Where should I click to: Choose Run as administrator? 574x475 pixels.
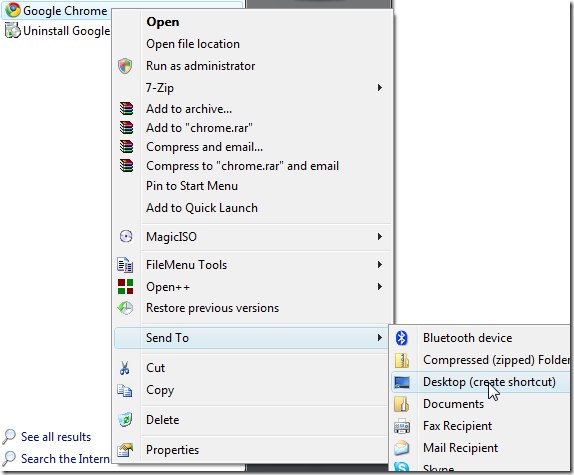tap(253, 66)
